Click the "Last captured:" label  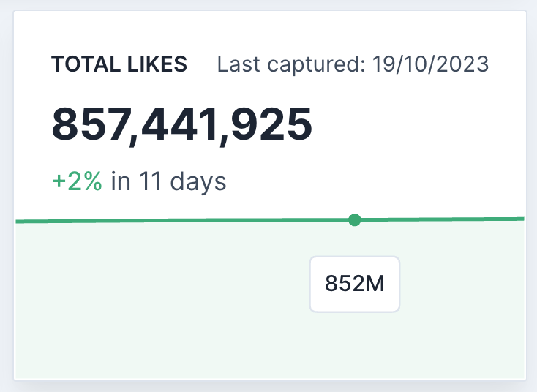click(x=290, y=64)
